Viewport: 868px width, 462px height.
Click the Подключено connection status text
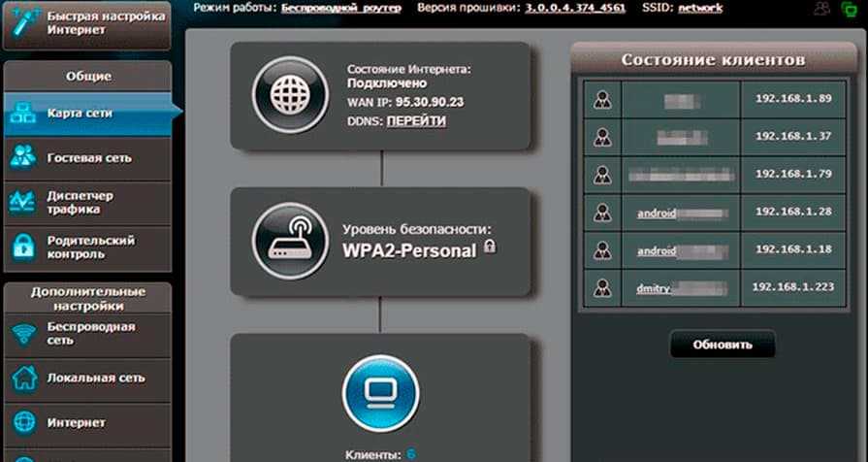[387, 83]
